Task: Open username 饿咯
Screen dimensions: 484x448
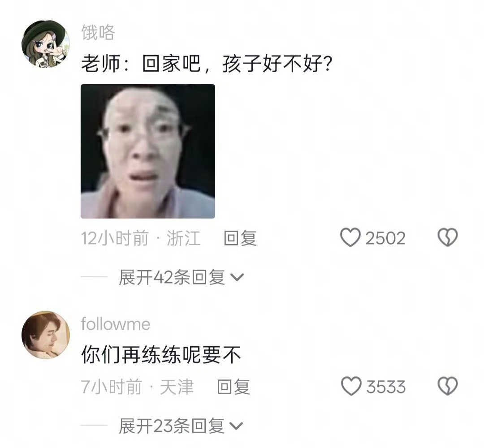Action: (x=98, y=32)
